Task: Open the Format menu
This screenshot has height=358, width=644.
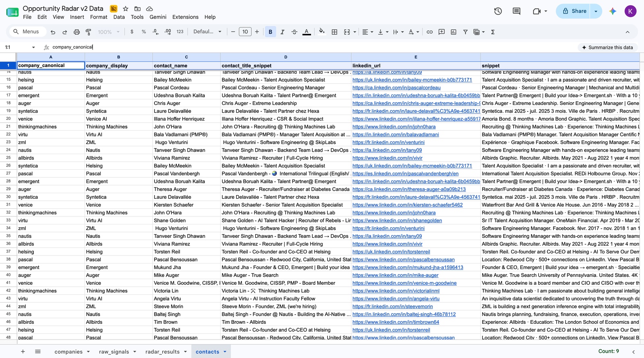Action: tap(99, 17)
